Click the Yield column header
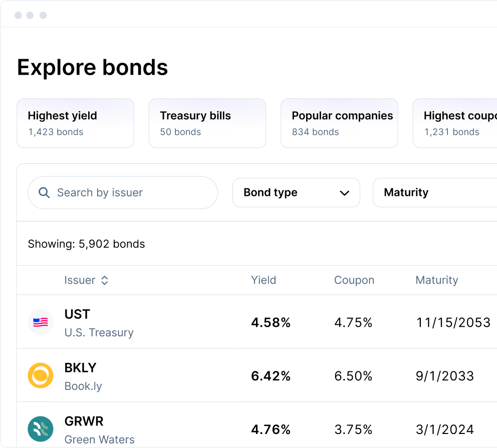497x448 pixels. click(x=264, y=280)
